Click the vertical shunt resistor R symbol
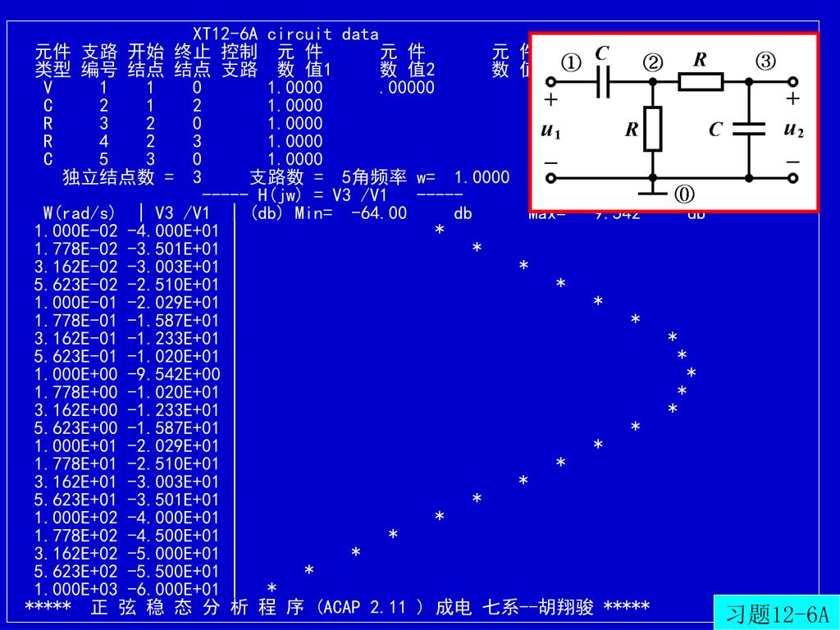The image size is (840, 630). [652, 129]
